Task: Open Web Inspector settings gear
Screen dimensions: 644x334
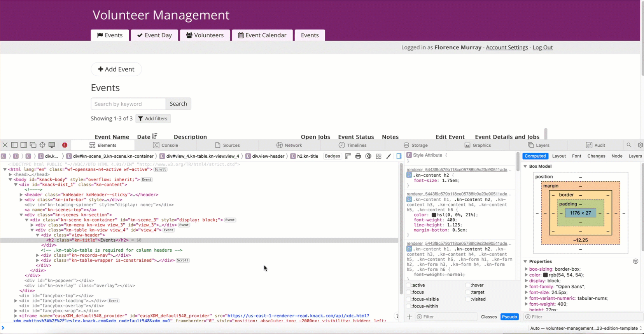Action: (640, 145)
